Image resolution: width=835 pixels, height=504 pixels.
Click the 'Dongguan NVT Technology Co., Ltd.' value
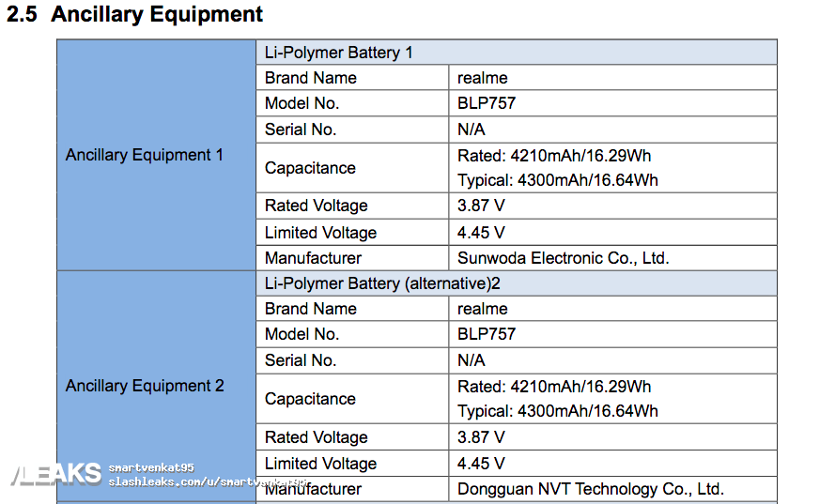590,489
